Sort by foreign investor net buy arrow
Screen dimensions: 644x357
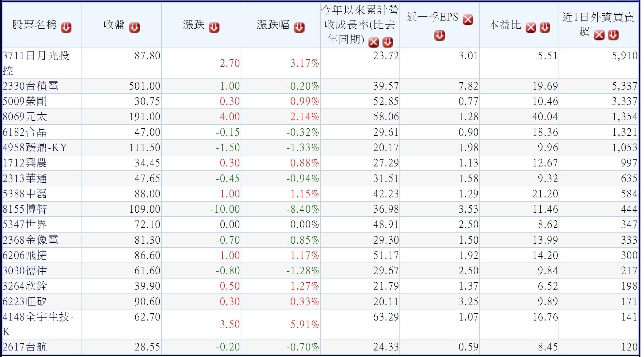[x=613, y=35]
